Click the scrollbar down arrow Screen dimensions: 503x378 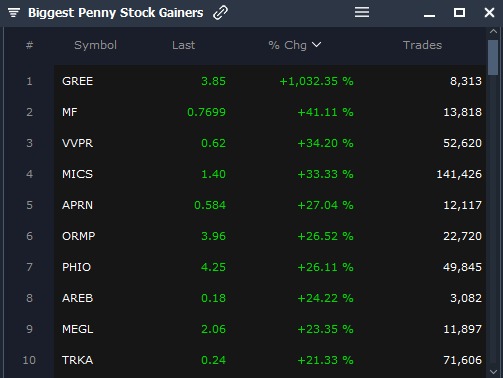coord(493,372)
